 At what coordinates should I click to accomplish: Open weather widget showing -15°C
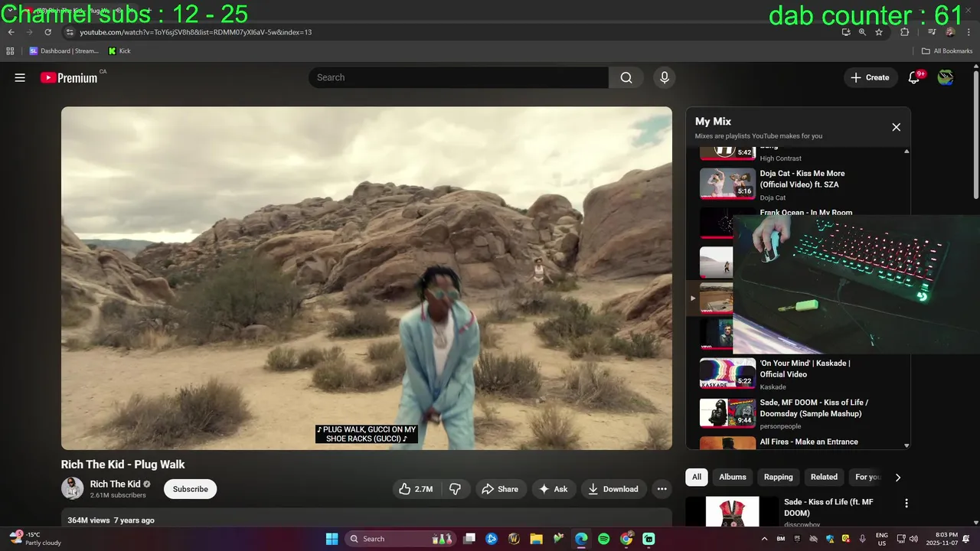click(x=35, y=539)
